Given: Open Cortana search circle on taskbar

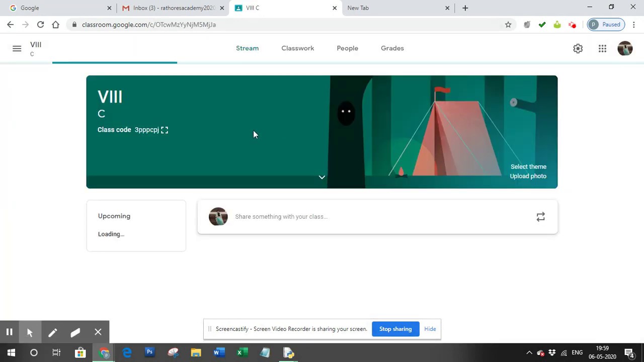Looking at the screenshot, I should (34, 353).
